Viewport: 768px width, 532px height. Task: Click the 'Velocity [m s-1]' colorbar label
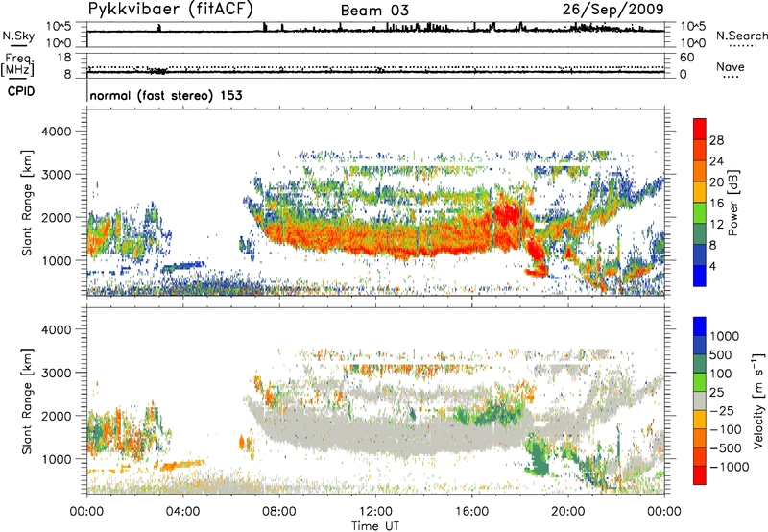point(758,400)
